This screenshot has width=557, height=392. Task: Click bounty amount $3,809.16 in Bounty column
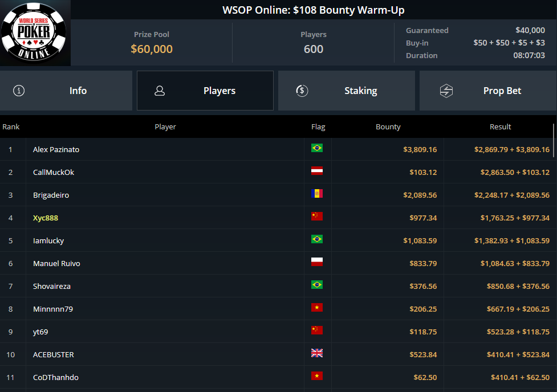pos(420,149)
